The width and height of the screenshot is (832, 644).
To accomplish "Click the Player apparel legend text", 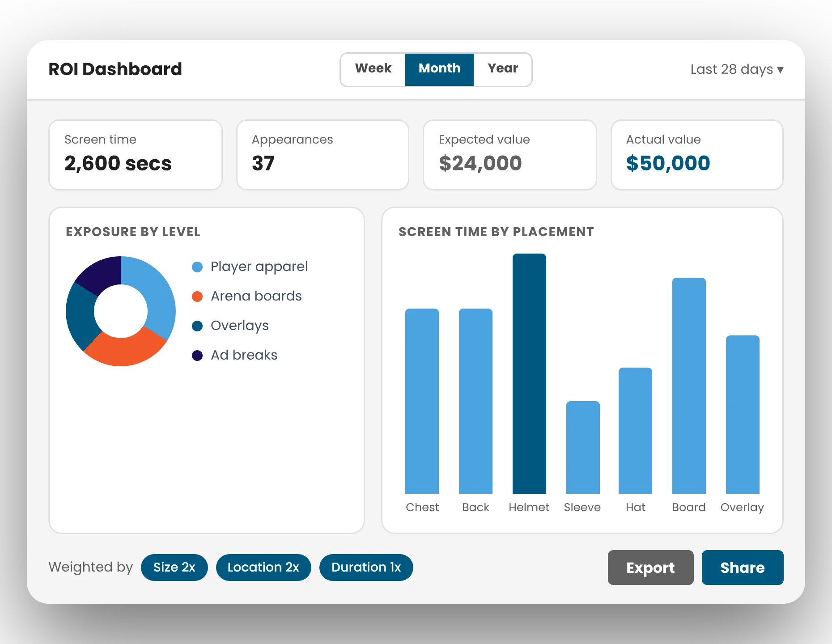I will [x=259, y=267].
